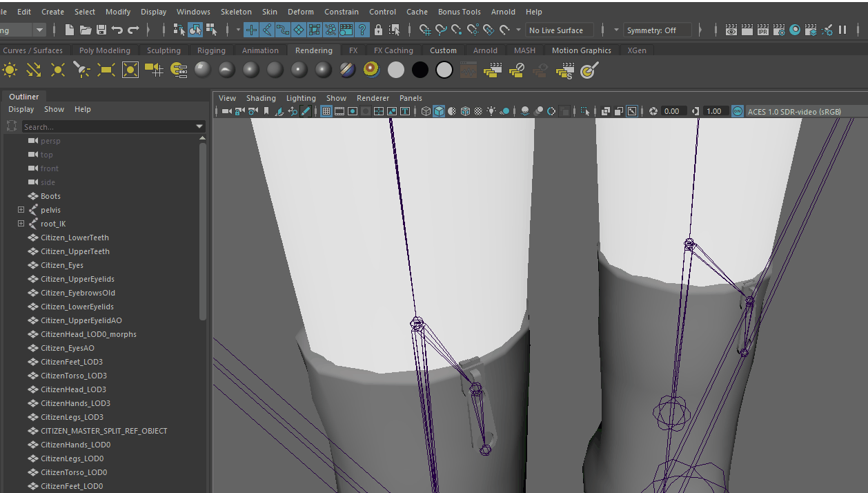Save the scene with the floppy disk icon
The image size is (868, 493).
[101, 30]
